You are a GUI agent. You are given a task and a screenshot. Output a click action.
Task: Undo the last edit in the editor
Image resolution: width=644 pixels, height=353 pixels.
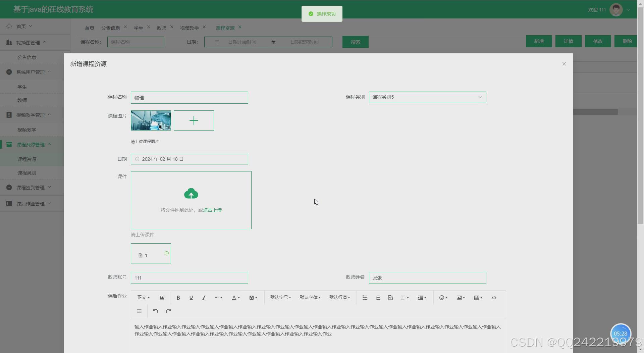pyautogui.click(x=155, y=311)
